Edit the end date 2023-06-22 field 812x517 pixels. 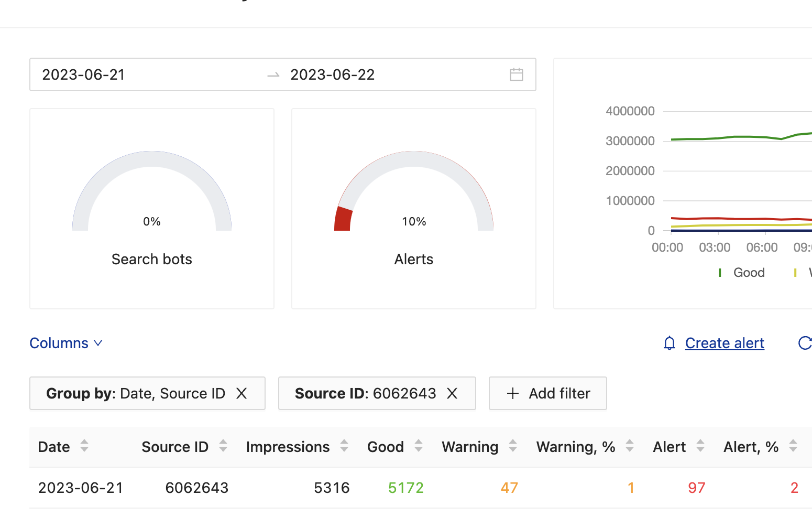tap(333, 74)
